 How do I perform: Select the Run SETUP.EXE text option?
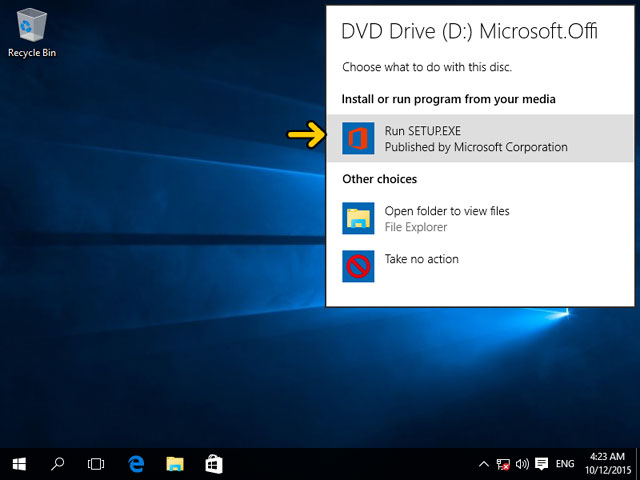click(422, 131)
